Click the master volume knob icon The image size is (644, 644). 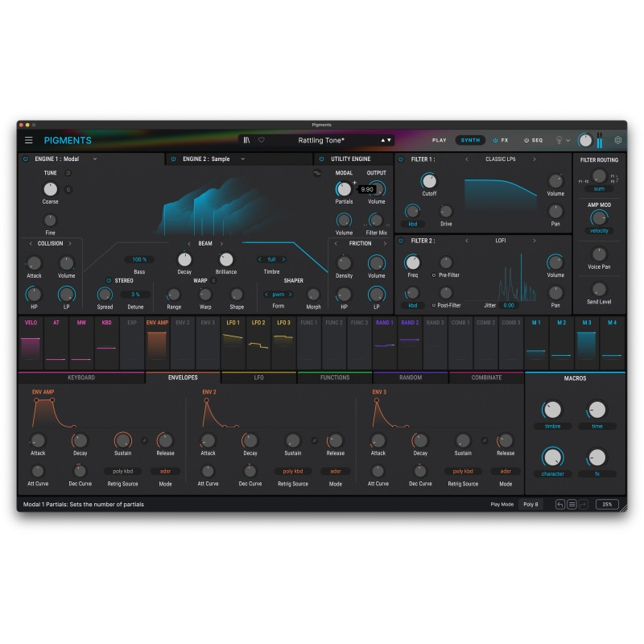(x=585, y=140)
